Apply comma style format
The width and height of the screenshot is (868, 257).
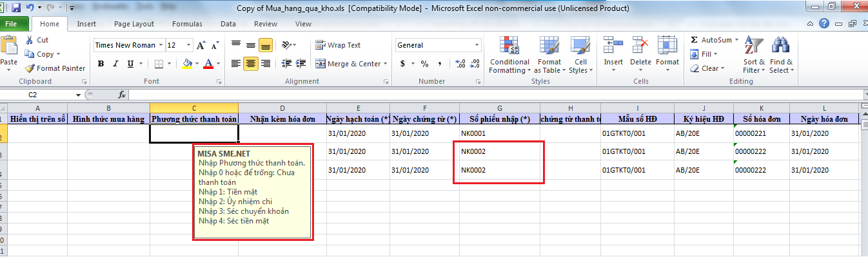coord(439,64)
